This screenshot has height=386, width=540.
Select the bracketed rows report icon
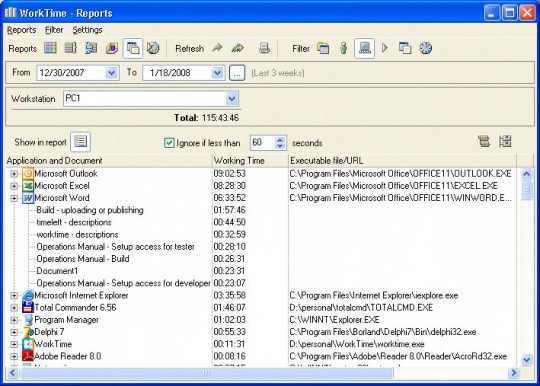(x=71, y=48)
